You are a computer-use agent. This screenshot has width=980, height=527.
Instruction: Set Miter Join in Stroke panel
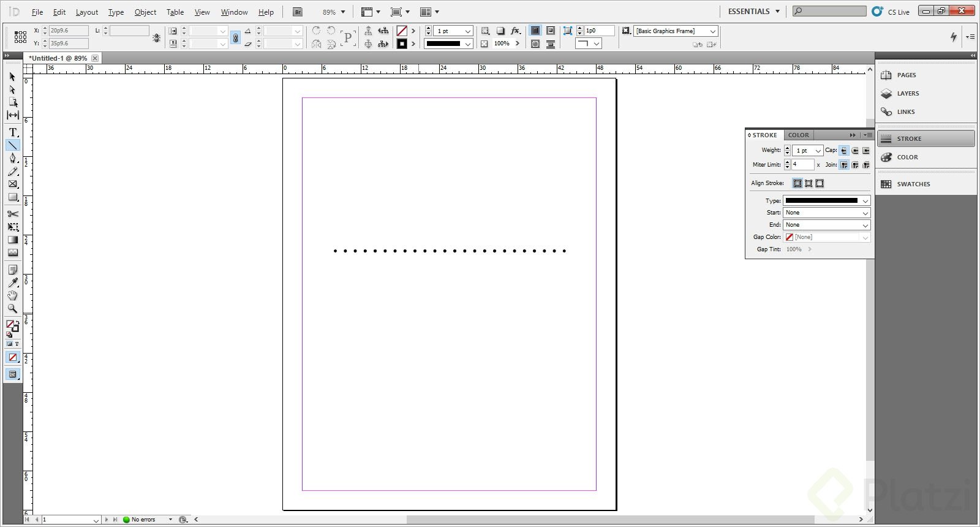[x=844, y=165]
